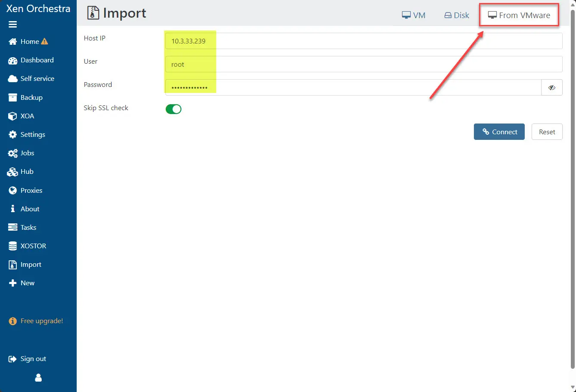The width and height of the screenshot is (576, 392).
Task: Click the New plus icon
Action: point(13,283)
